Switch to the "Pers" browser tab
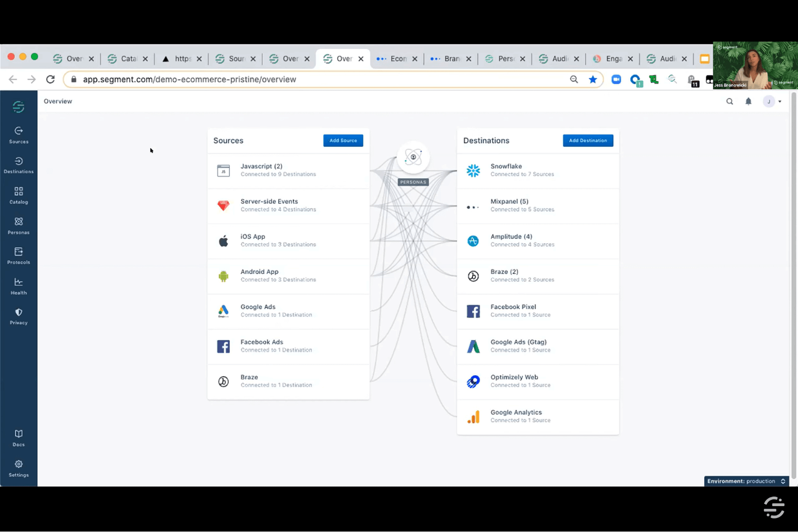The image size is (798, 532). (505, 59)
